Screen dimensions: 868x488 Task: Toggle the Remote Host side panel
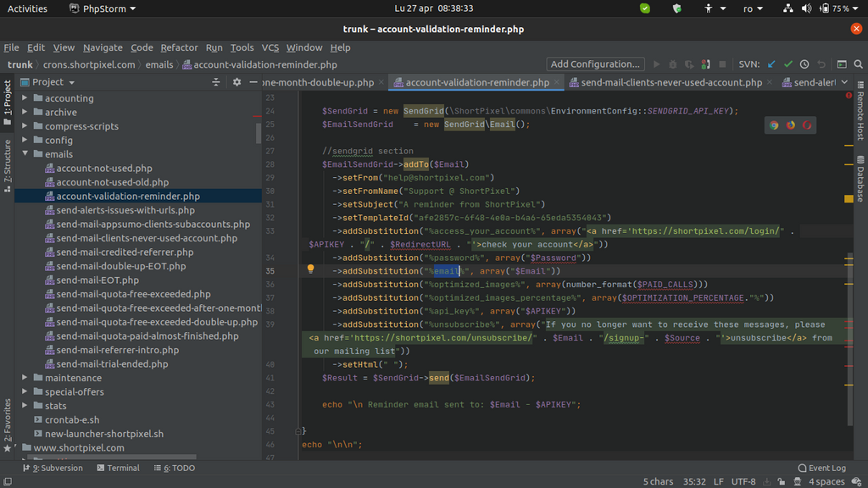860,111
